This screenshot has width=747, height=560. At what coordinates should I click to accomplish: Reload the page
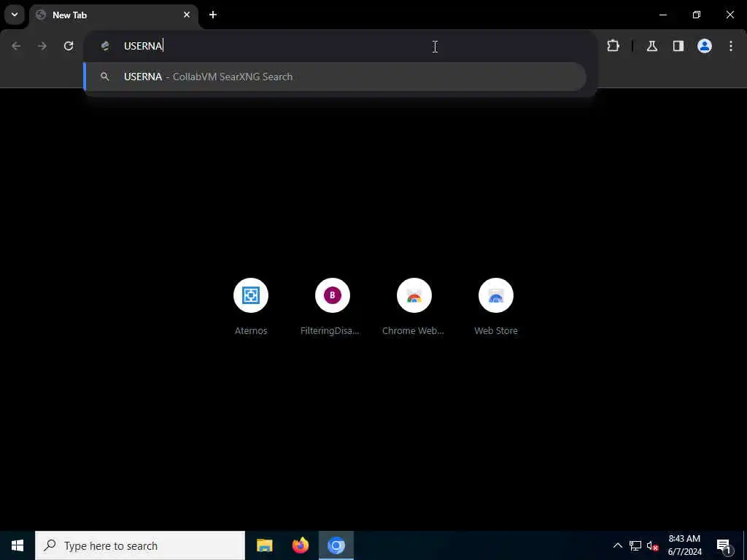pyautogui.click(x=69, y=46)
